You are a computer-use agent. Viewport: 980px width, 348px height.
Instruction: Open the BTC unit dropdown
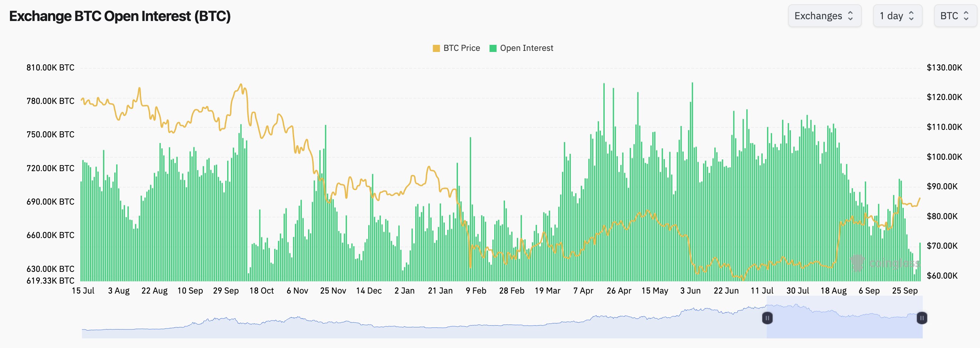[x=955, y=16]
